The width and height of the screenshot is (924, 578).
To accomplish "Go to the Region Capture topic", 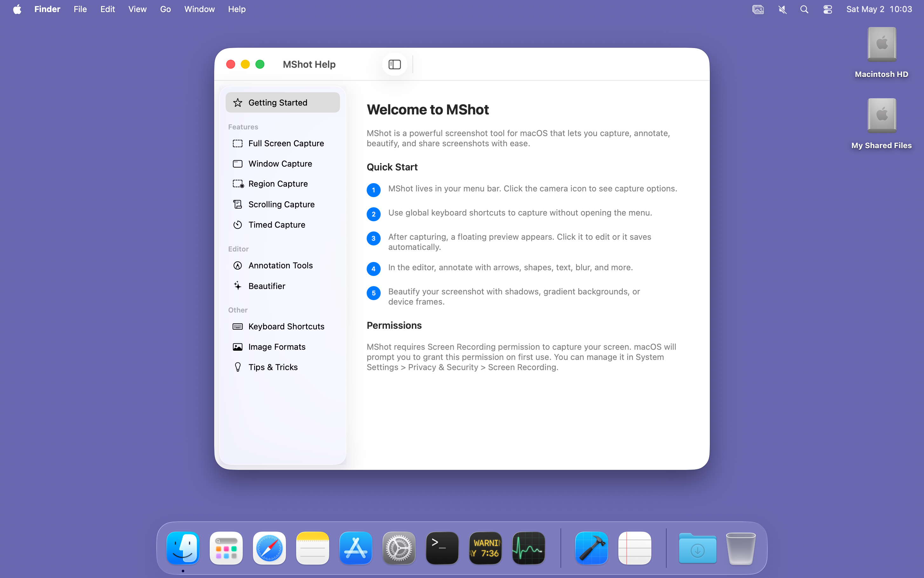I will click(x=283, y=184).
